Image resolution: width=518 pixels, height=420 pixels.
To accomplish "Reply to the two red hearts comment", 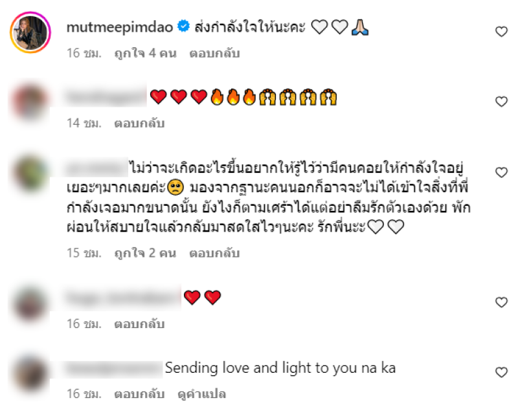I will tap(139, 324).
